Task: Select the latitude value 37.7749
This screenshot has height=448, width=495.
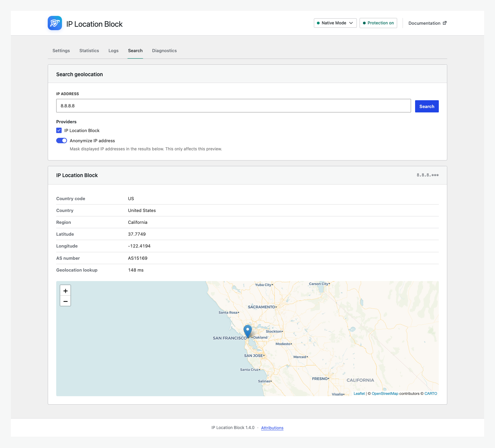Action: (x=137, y=234)
